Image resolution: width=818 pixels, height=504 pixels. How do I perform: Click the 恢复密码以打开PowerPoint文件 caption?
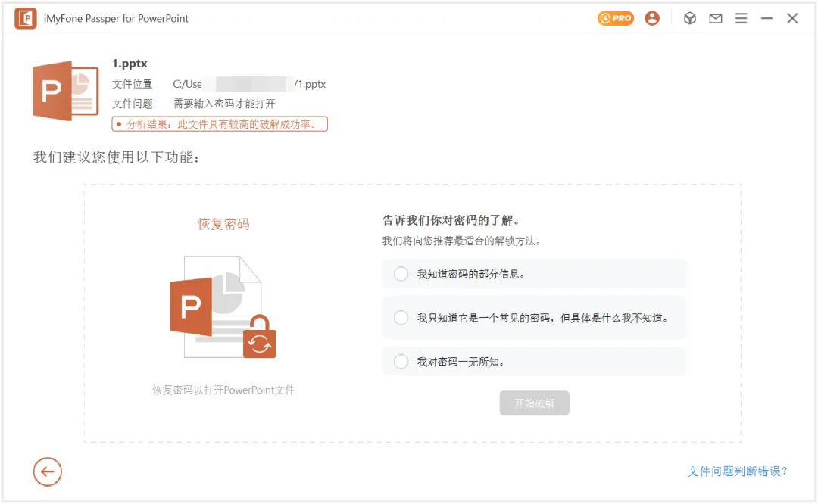[223, 390]
